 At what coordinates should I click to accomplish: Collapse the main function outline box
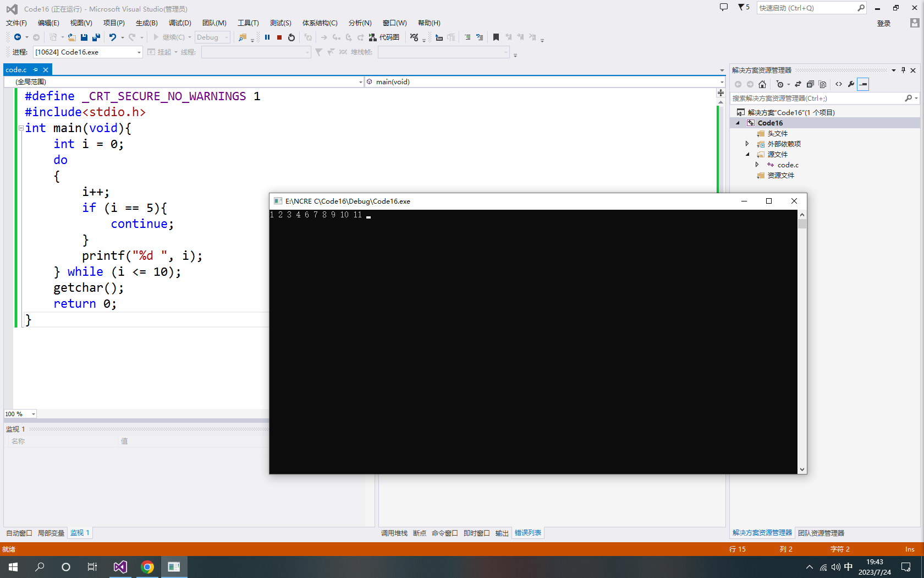21,128
